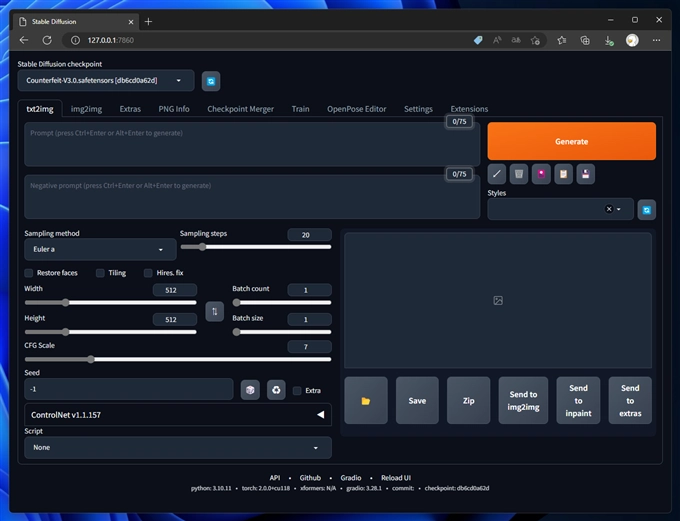Clear the prompt with the trash icon
This screenshot has width=680, height=521.
(519, 174)
